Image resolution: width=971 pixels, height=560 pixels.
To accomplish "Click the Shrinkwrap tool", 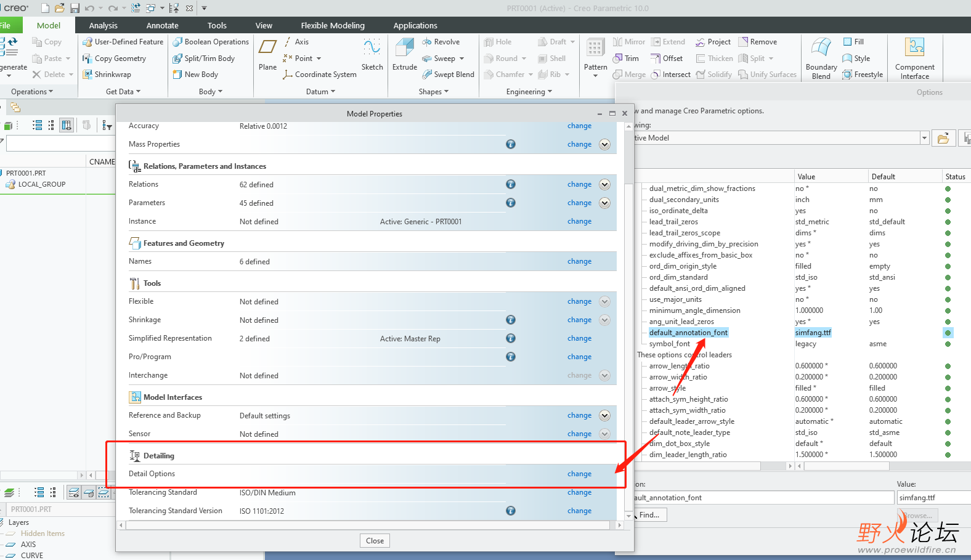I will click(x=107, y=75).
